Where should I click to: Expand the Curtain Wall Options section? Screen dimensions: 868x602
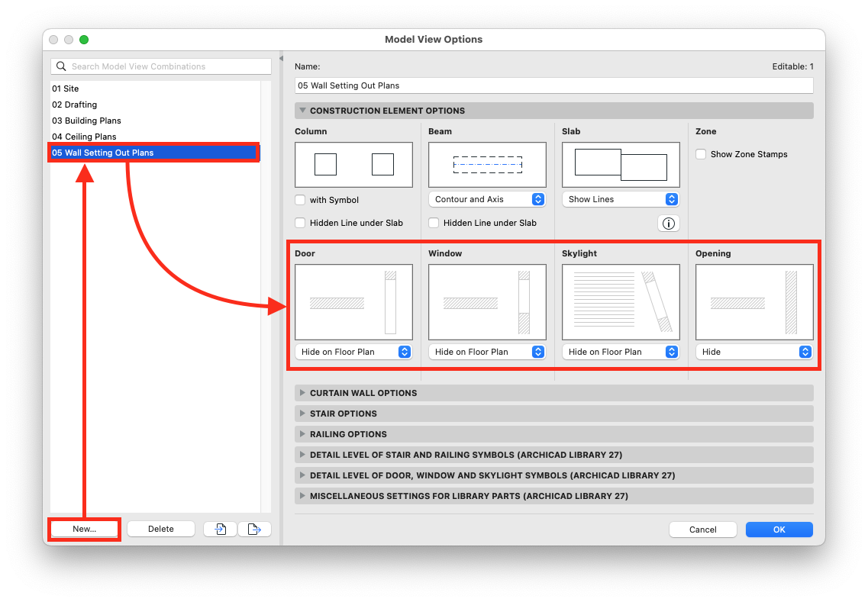click(x=554, y=393)
